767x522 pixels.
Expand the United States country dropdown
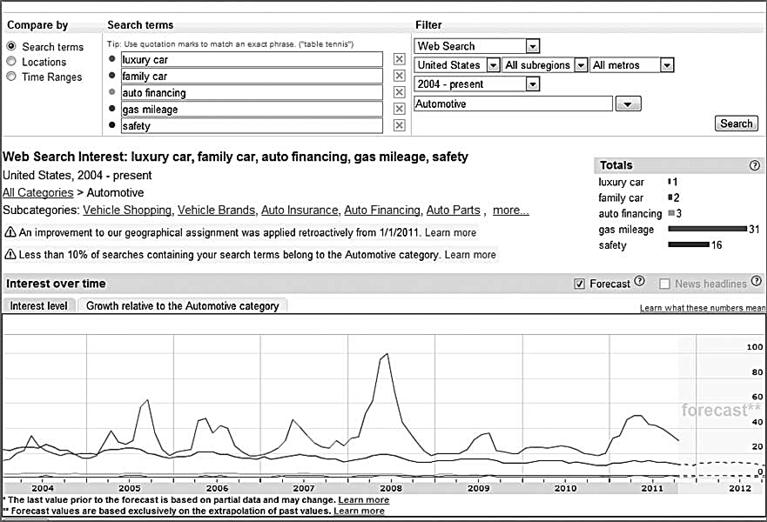(x=494, y=65)
